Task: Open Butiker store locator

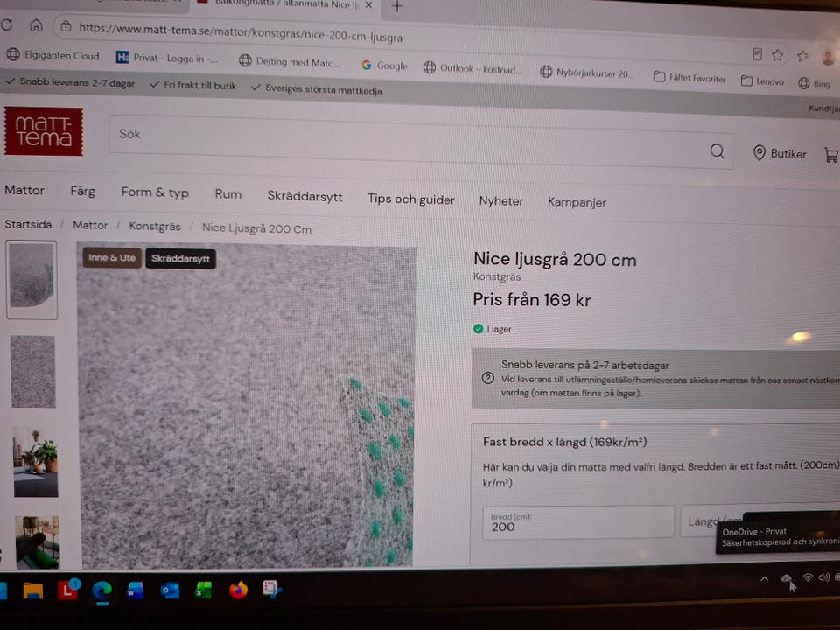Action: (780, 153)
